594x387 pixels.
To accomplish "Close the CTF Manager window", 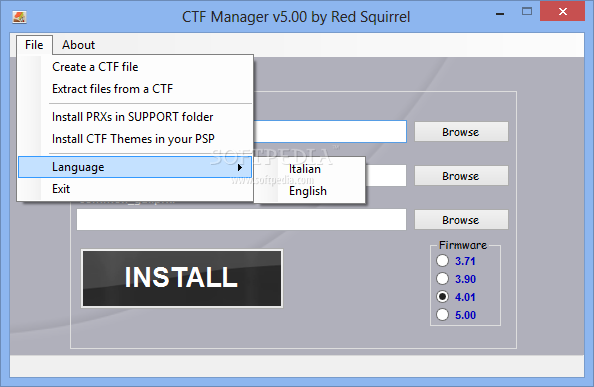I will coord(563,12).
